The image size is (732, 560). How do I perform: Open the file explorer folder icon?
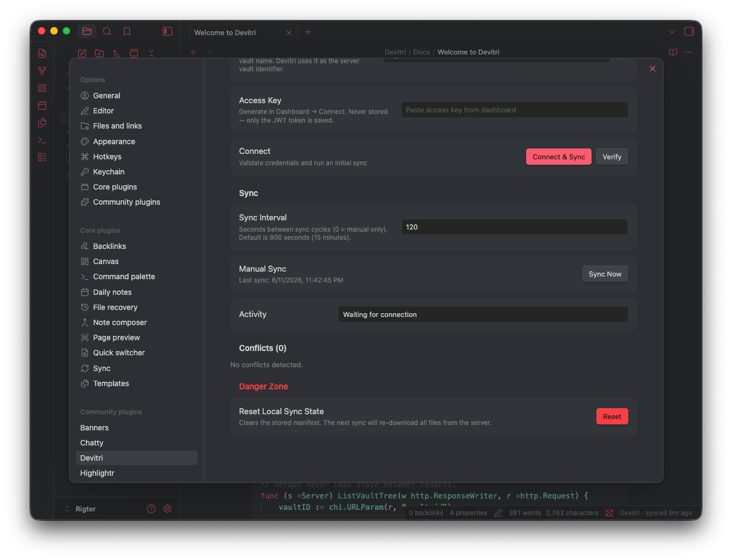87,31
